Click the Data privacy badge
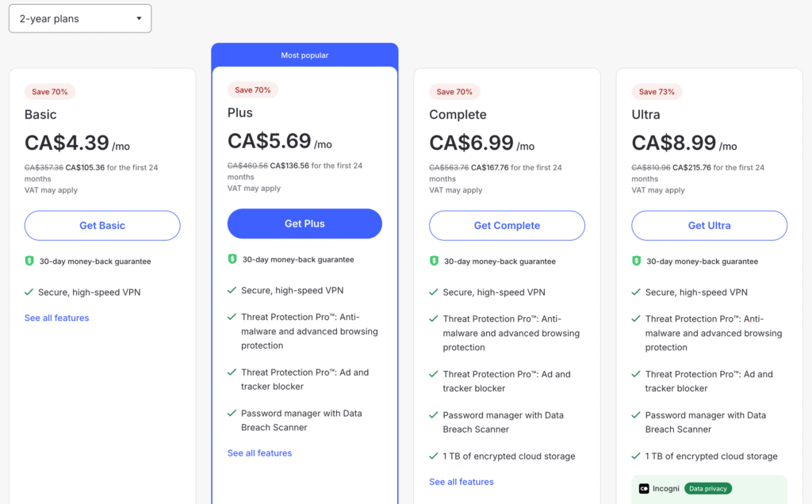 [x=708, y=489]
